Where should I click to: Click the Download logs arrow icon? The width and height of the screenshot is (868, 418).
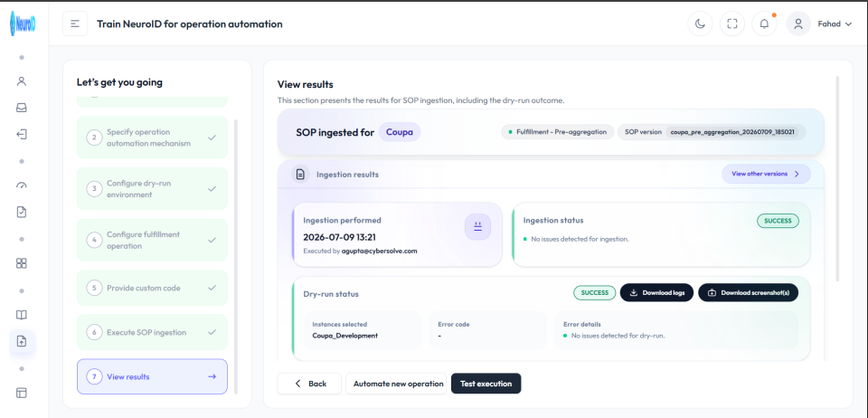click(x=634, y=292)
